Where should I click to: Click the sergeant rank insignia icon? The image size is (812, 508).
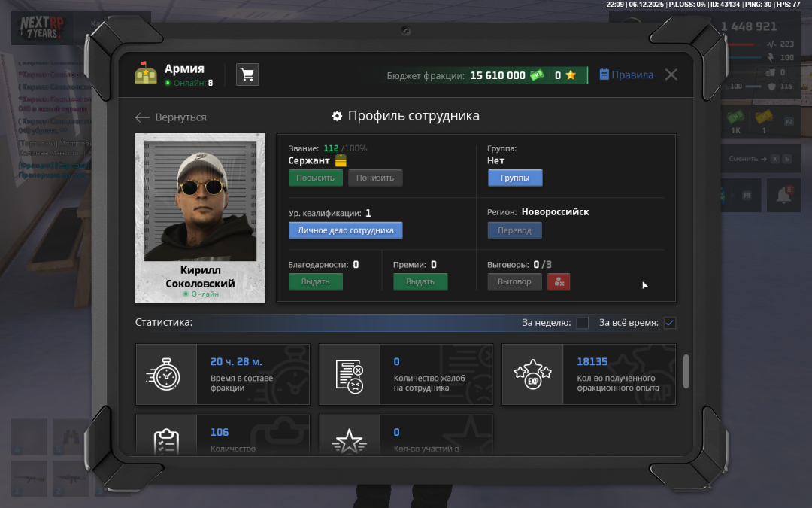[341, 160]
